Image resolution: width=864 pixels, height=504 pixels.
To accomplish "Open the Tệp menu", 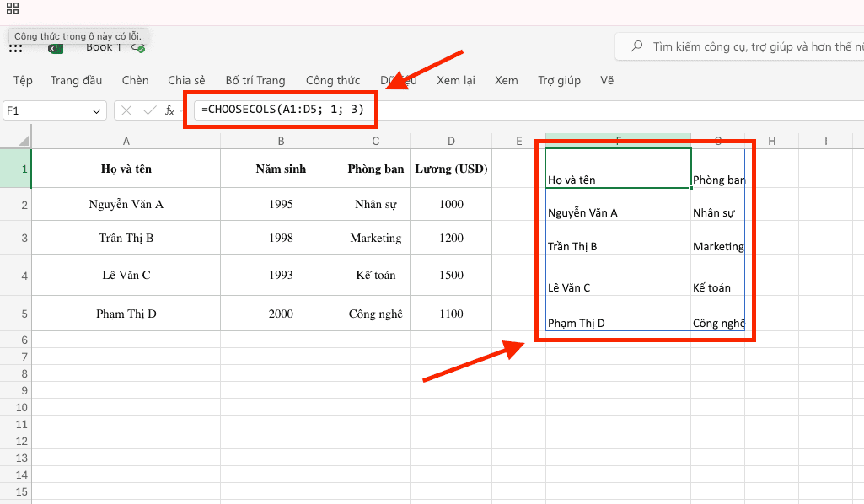I will (x=23, y=80).
